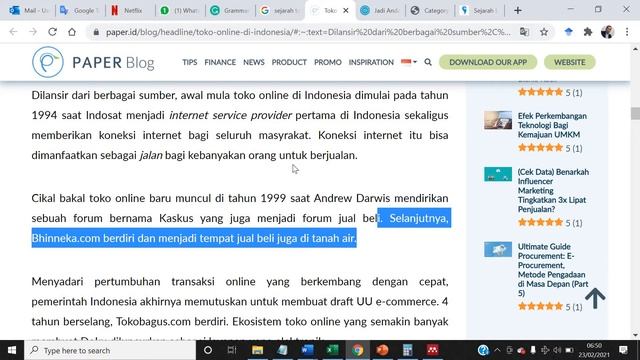Open the PRODUCT menu item
This screenshot has width=640, height=360.
[x=289, y=62]
